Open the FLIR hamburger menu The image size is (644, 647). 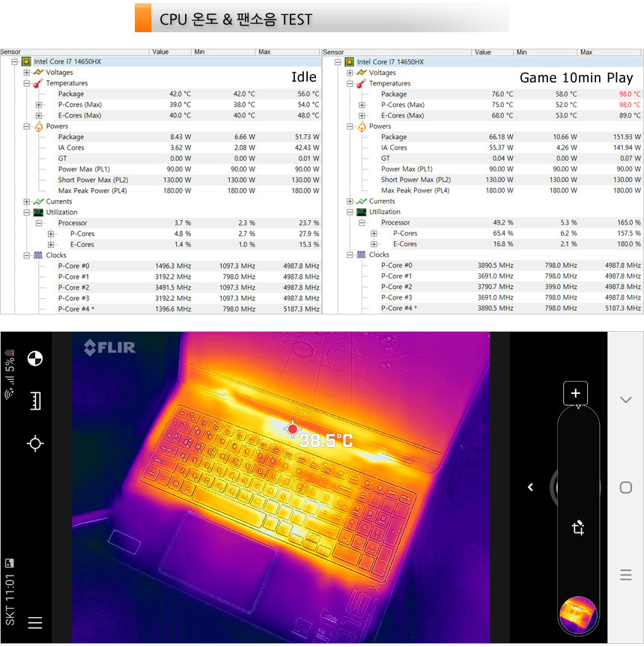click(x=34, y=622)
